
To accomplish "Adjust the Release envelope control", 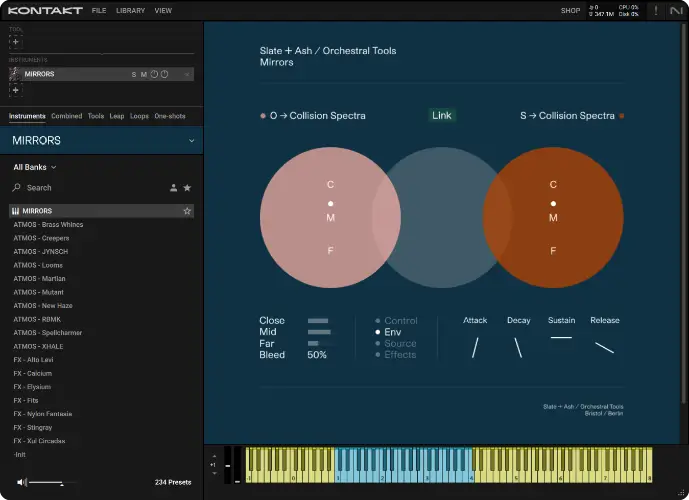I will pos(605,348).
